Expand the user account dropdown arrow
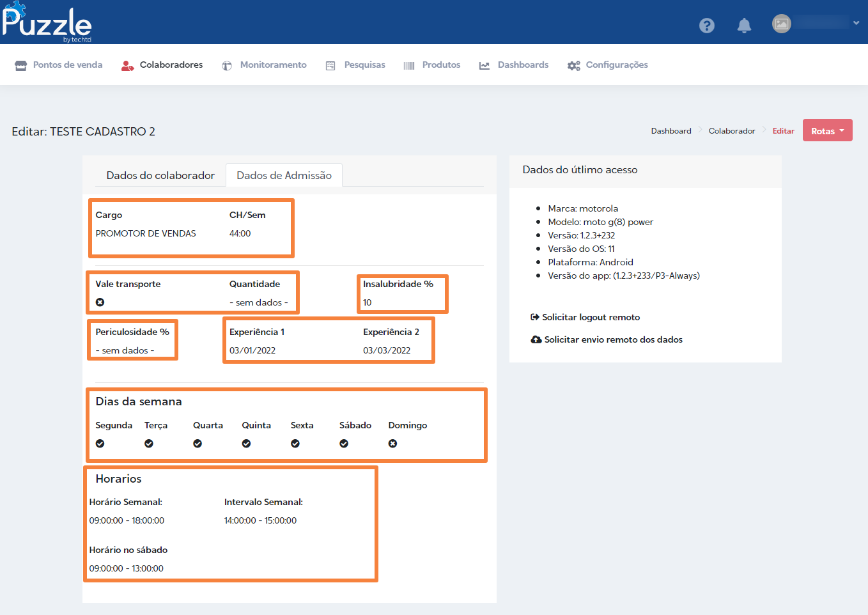Image resolution: width=868 pixels, height=615 pixels. pos(856,23)
